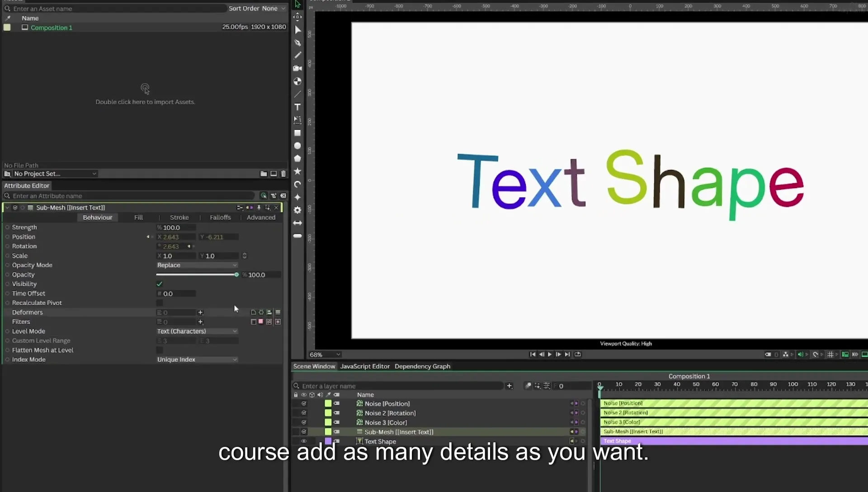Select Composition 1 in Assets list
The height and width of the screenshot is (492, 868).
click(x=52, y=28)
